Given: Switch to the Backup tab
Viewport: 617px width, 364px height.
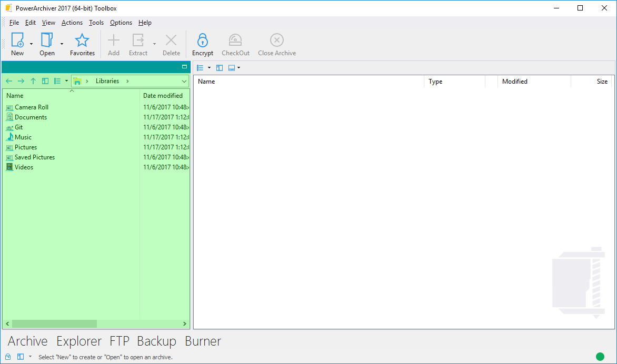Looking at the screenshot, I should coord(156,341).
